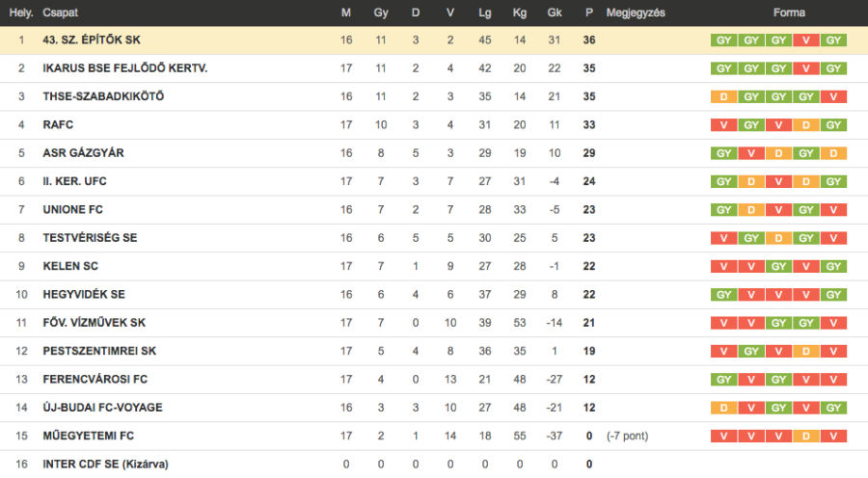
Task: Sort by Gk goal difference header
Action: [x=554, y=13]
